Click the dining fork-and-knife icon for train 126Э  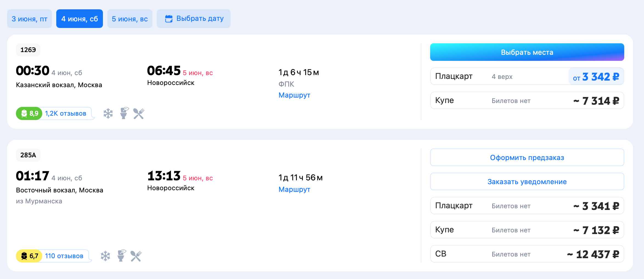tap(139, 113)
